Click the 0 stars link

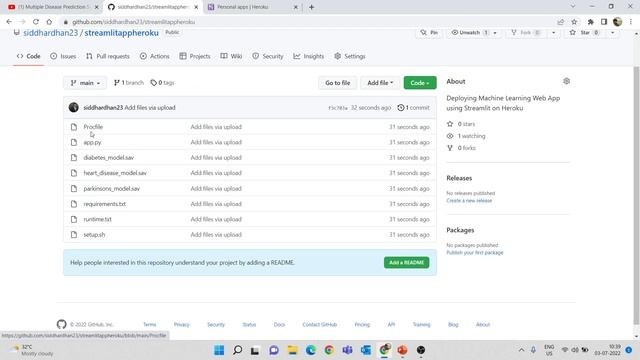[x=461, y=124]
